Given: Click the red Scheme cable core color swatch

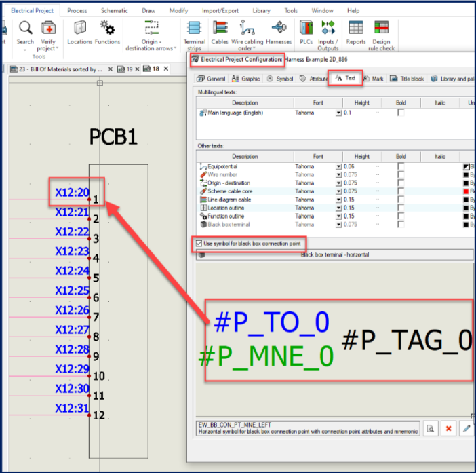Looking at the screenshot, I should point(466,191).
